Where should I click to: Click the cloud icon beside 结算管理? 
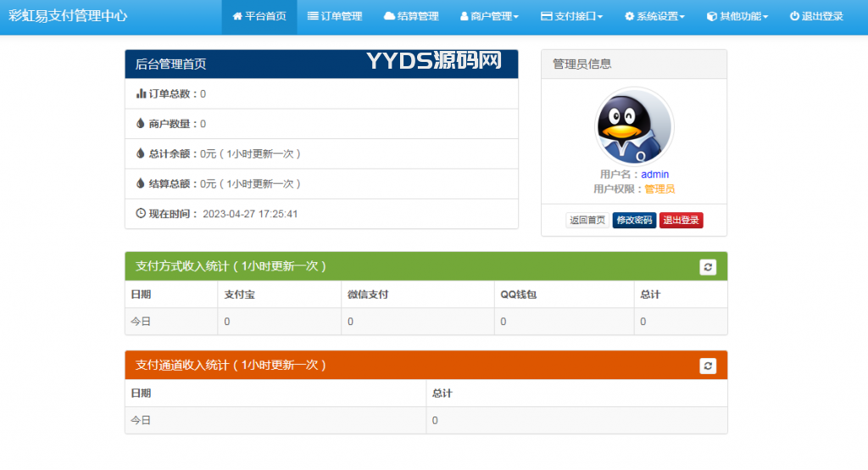[x=389, y=16]
